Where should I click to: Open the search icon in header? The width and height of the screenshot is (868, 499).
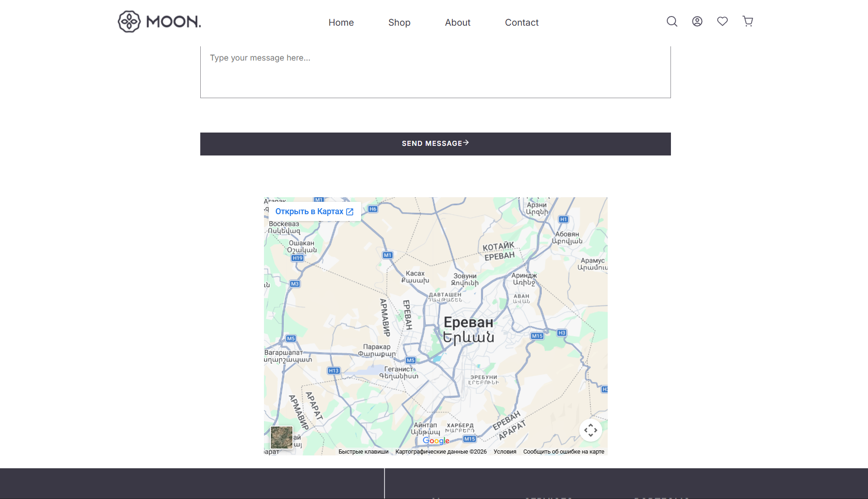coord(672,22)
